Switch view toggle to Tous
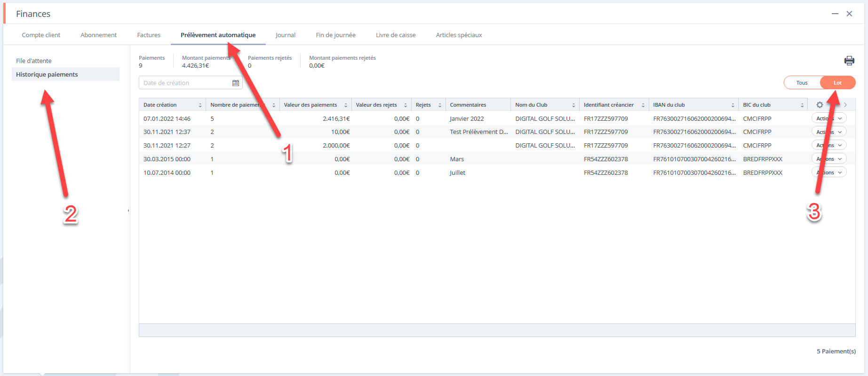868x376 pixels. pos(802,83)
